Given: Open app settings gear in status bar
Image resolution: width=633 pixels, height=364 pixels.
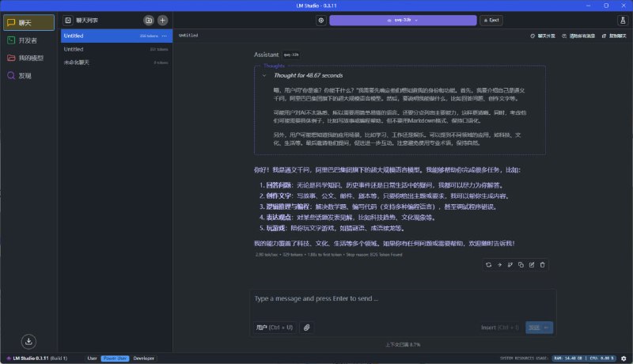Looking at the screenshot, I should [624, 358].
